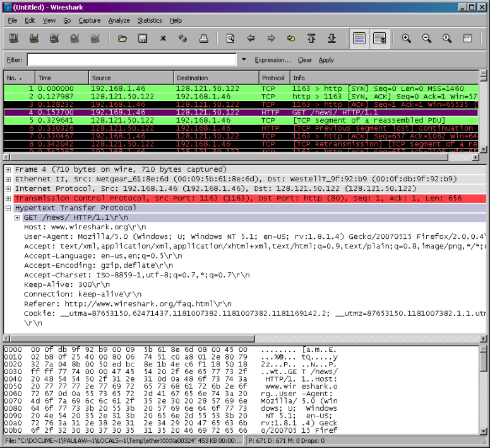Stop the running capture icon
490x448 pixels.
[x=75, y=39]
